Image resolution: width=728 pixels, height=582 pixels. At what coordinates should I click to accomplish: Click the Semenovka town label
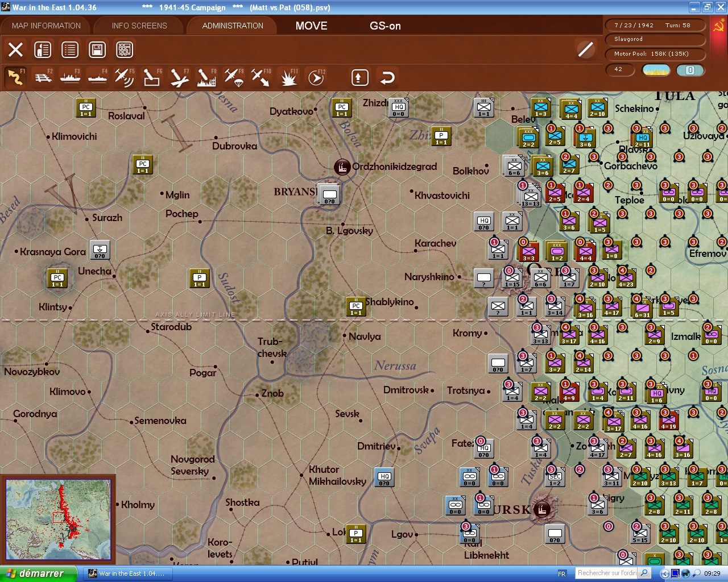pos(160,421)
